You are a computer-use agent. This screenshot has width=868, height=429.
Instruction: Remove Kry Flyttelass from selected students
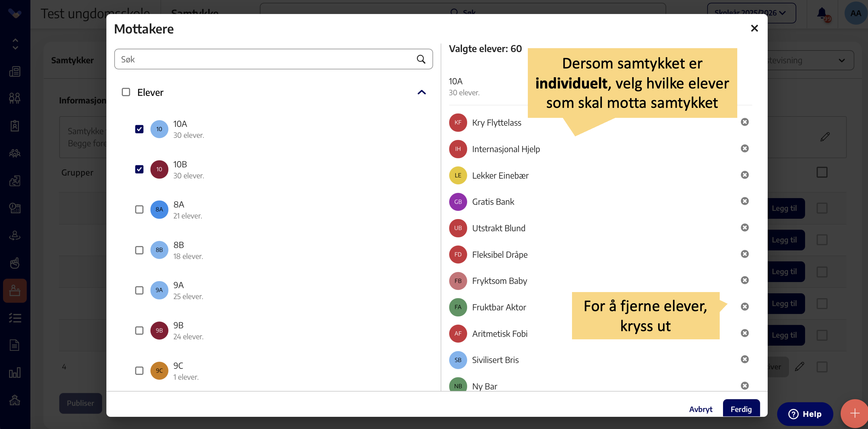click(745, 122)
